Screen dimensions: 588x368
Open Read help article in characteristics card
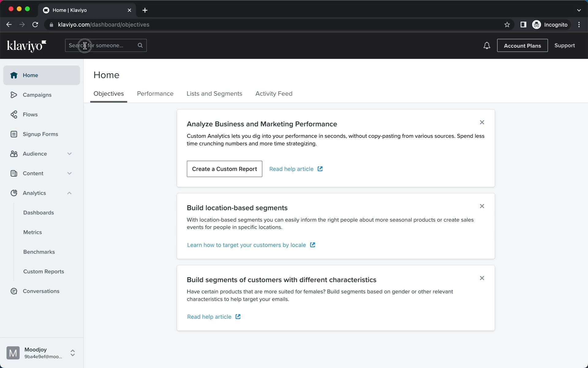point(209,317)
